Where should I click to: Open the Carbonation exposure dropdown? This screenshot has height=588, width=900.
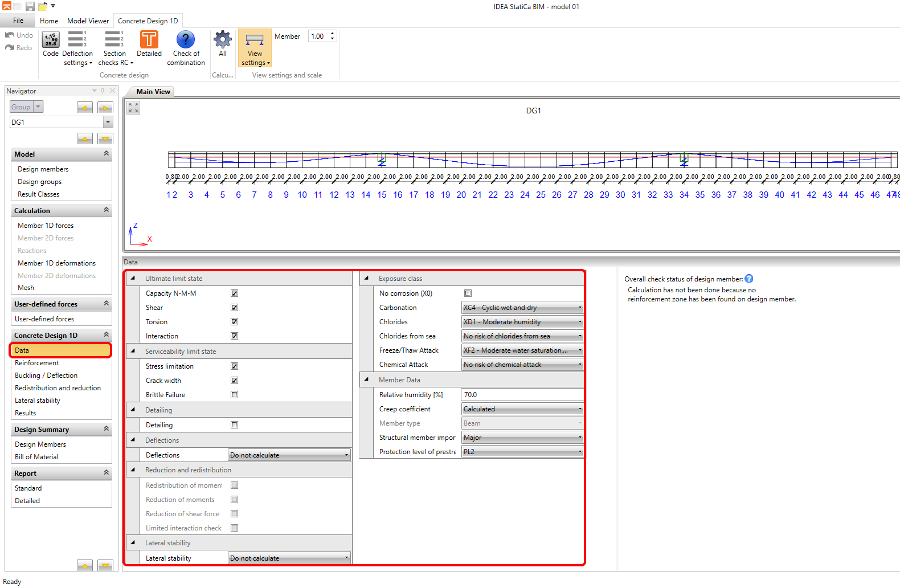click(522, 308)
